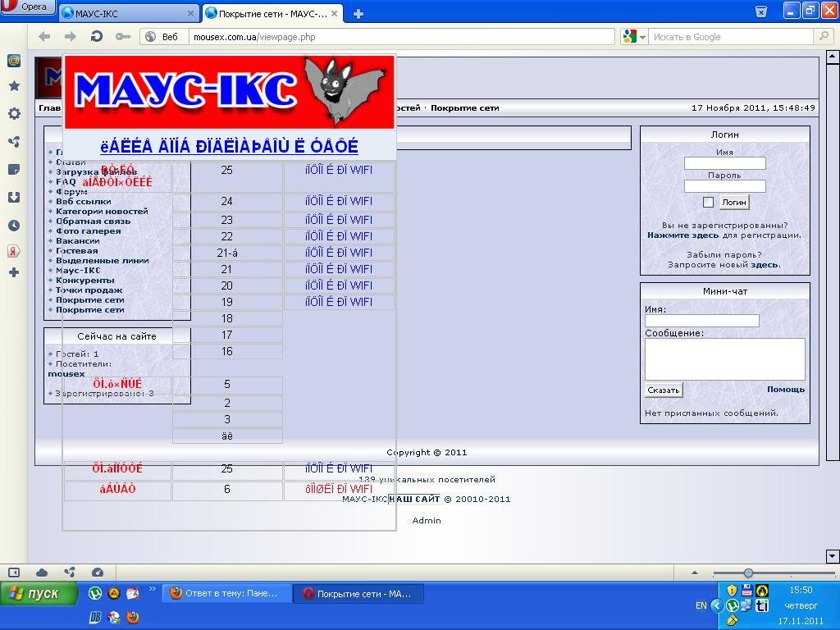The height and width of the screenshot is (630, 840).
Task: Expand the quick launch overflow chevron
Action: point(152,589)
